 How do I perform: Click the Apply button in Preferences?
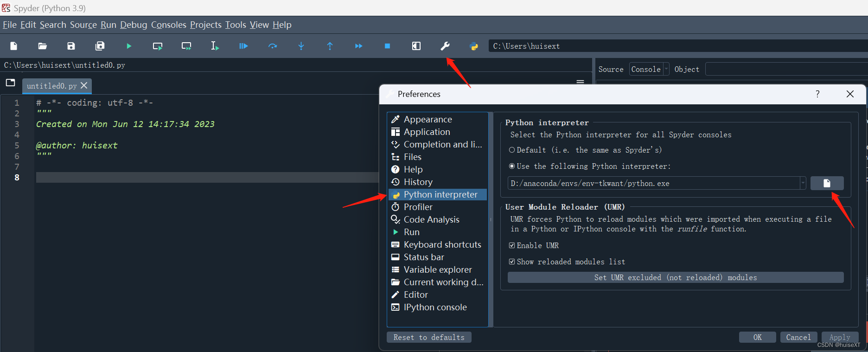pos(840,337)
